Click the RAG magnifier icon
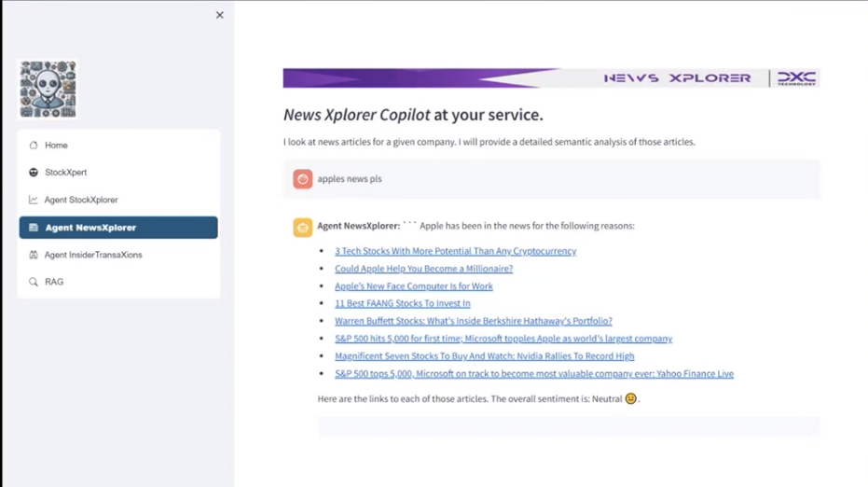Viewport: 868px width, 487px height. point(34,282)
